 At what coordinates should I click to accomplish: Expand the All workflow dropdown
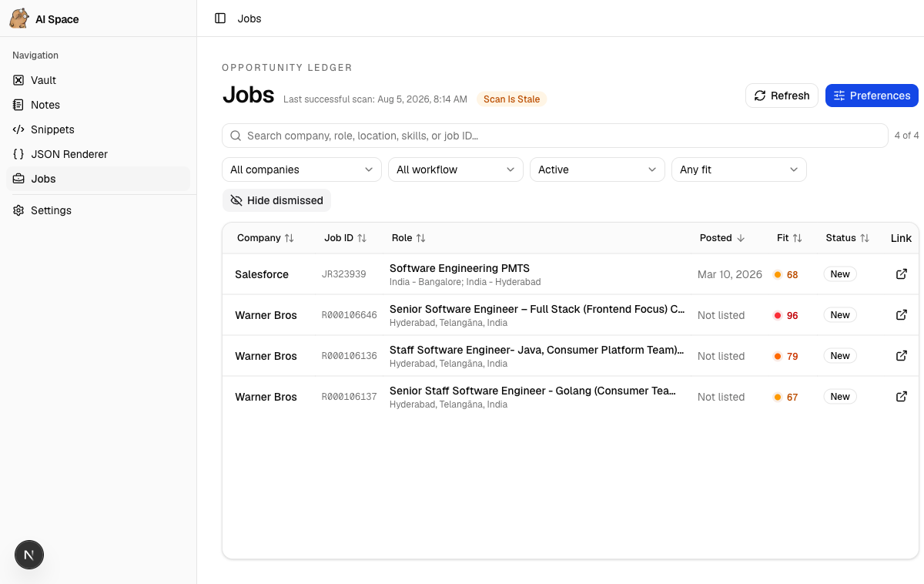point(456,169)
